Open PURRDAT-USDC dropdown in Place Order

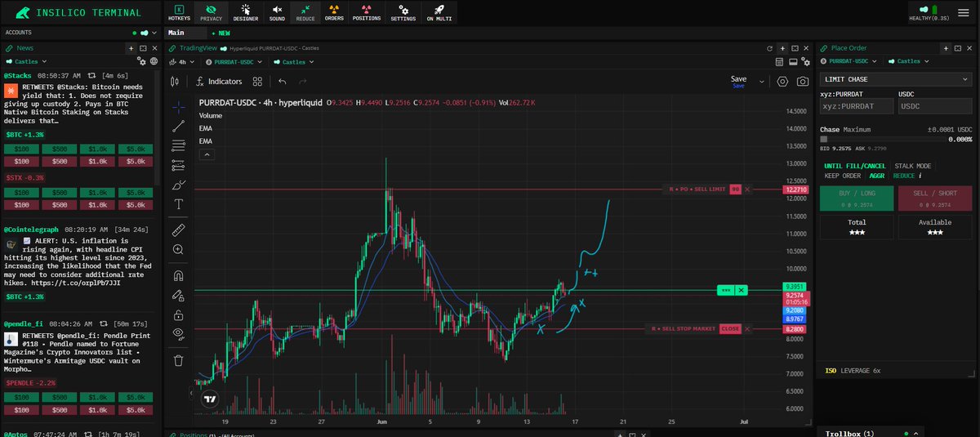tap(849, 61)
